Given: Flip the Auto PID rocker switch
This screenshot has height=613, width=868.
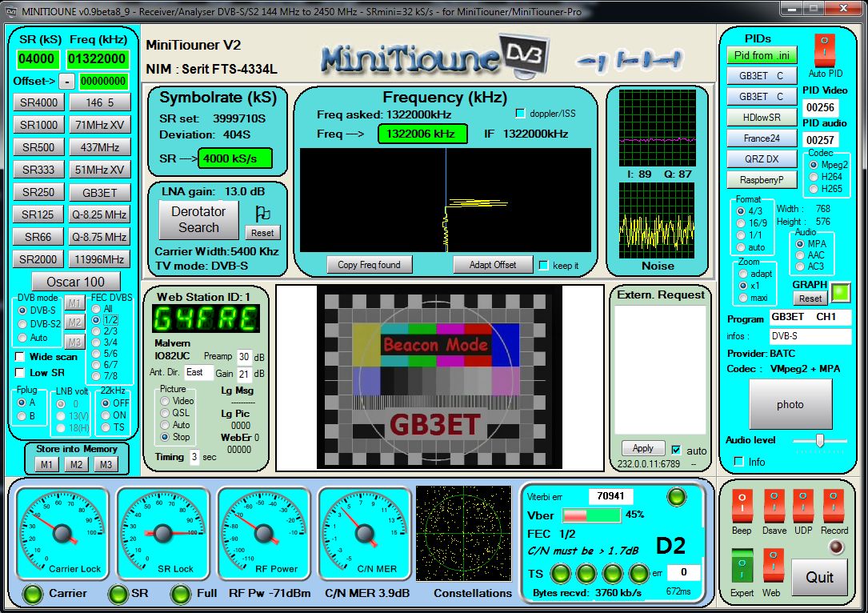Looking at the screenshot, I should click(x=824, y=50).
